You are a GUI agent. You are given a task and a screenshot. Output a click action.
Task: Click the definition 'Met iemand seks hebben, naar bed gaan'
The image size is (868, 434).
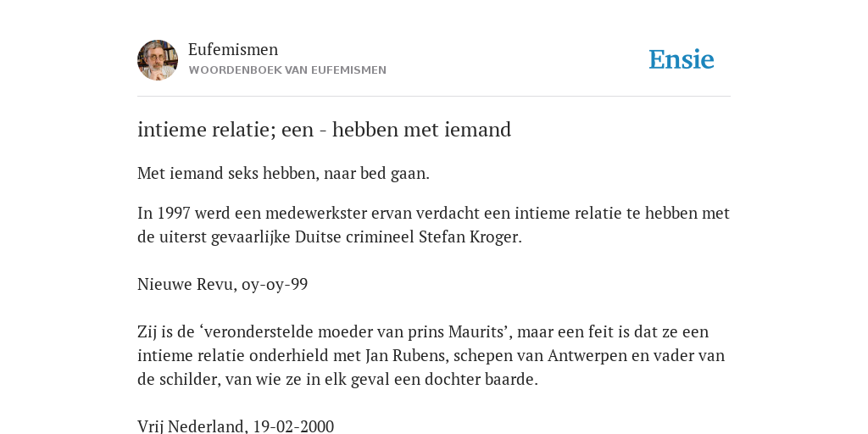283,174
